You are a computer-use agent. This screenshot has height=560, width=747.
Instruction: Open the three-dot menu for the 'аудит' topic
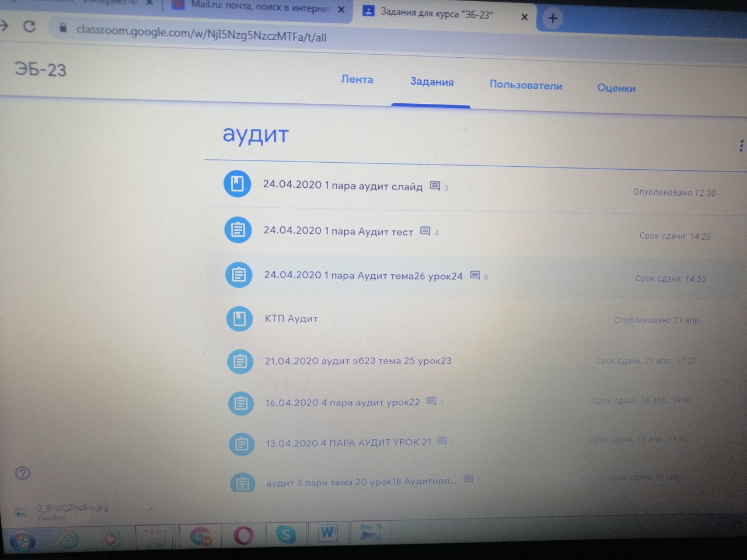click(x=741, y=146)
